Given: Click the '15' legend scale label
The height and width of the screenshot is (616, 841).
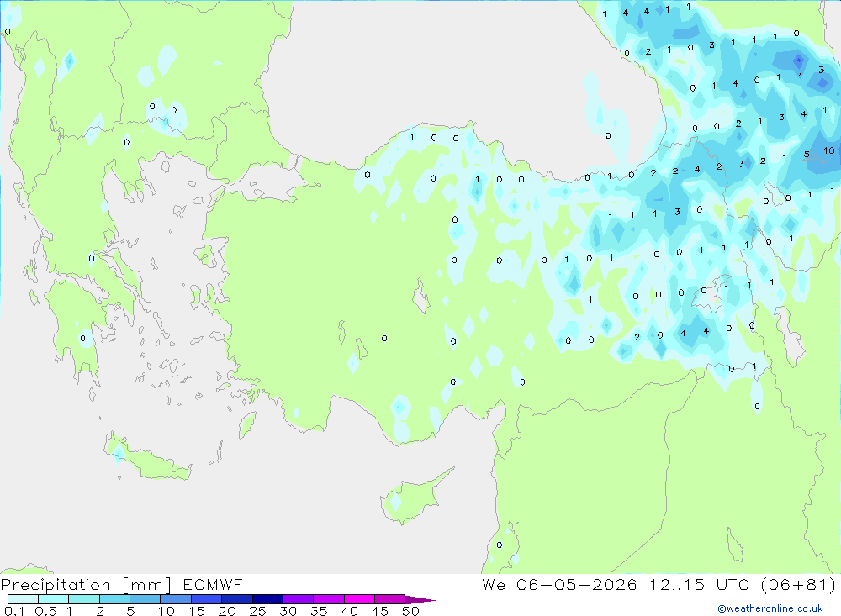Looking at the screenshot, I should coord(196,611).
